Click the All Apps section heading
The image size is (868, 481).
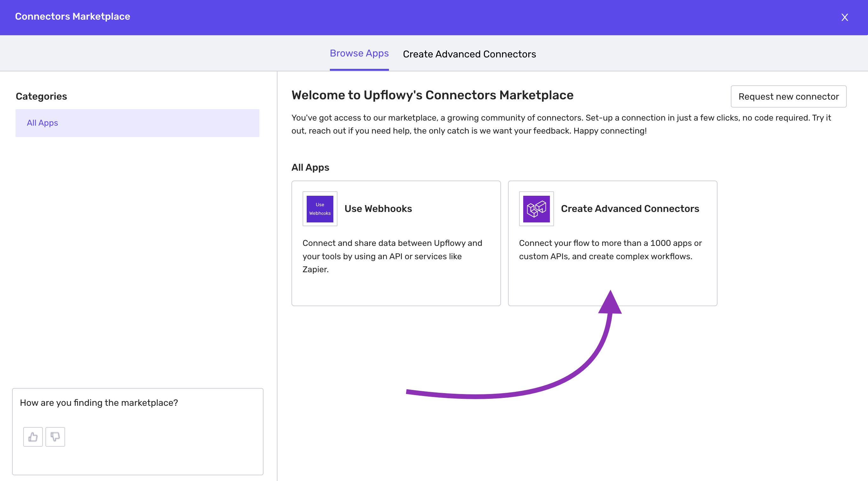coord(310,168)
